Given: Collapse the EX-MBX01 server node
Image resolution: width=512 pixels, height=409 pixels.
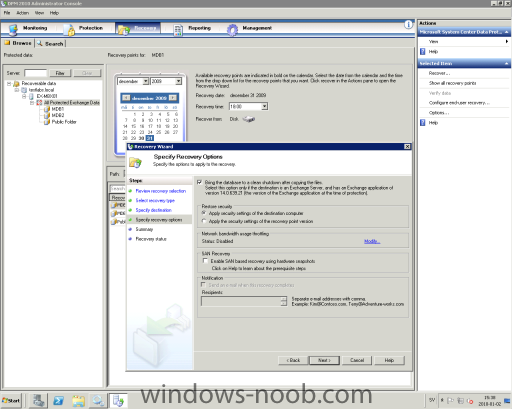Looking at the screenshot, I should click(x=24, y=96).
